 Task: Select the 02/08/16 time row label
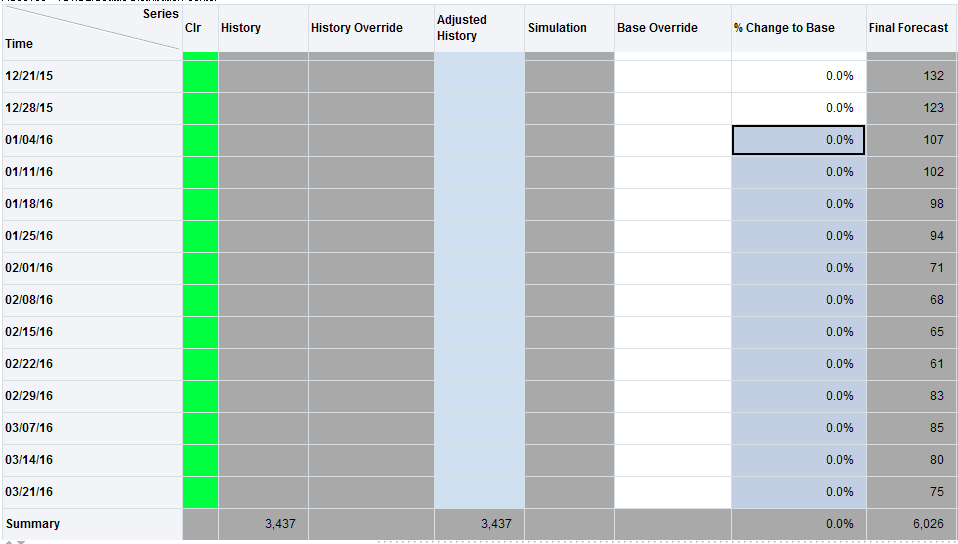tap(92, 300)
